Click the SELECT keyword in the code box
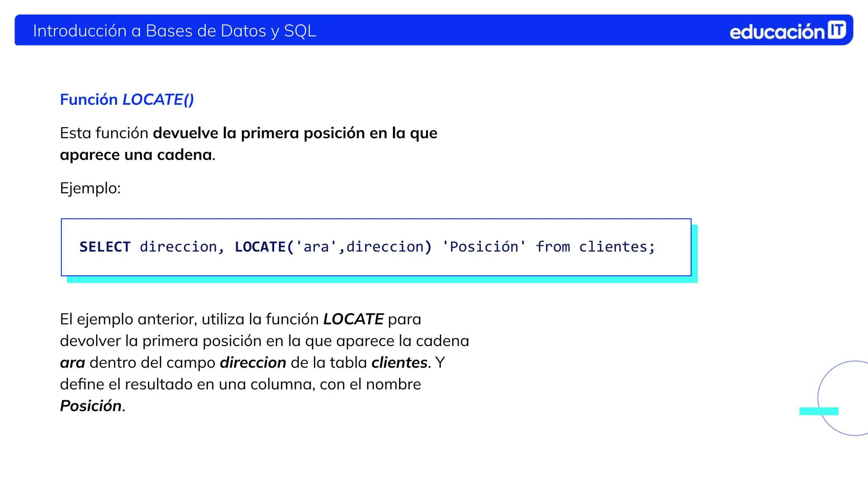Viewport: 868px width, 488px height. (105, 247)
